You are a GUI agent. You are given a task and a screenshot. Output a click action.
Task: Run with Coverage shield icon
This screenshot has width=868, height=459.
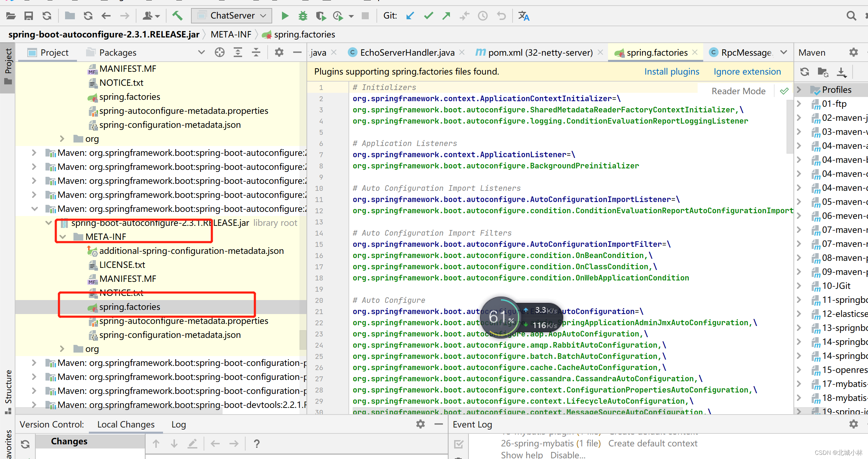click(x=320, y=16)
